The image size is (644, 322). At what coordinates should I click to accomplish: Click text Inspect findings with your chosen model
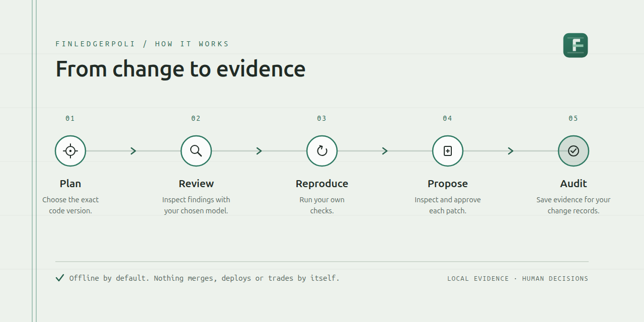coord(196,205)
